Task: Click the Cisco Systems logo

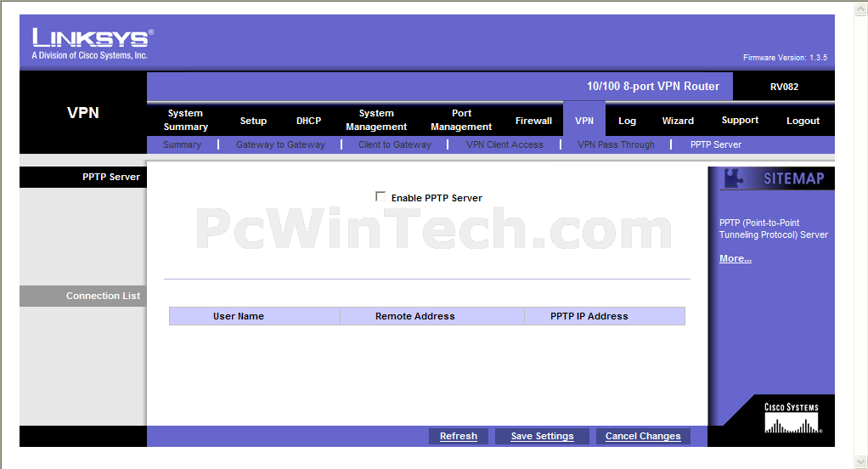Action: click(792, 417)
